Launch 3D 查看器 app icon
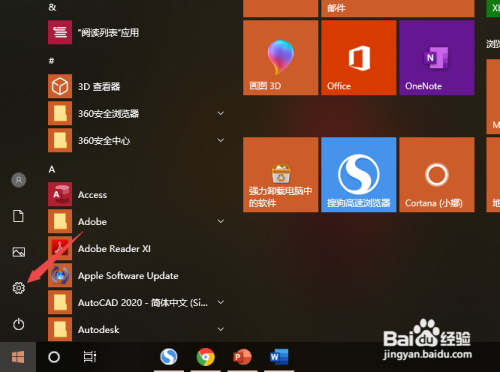This screenshot has height=372, width=500. (x=60, y=86)
